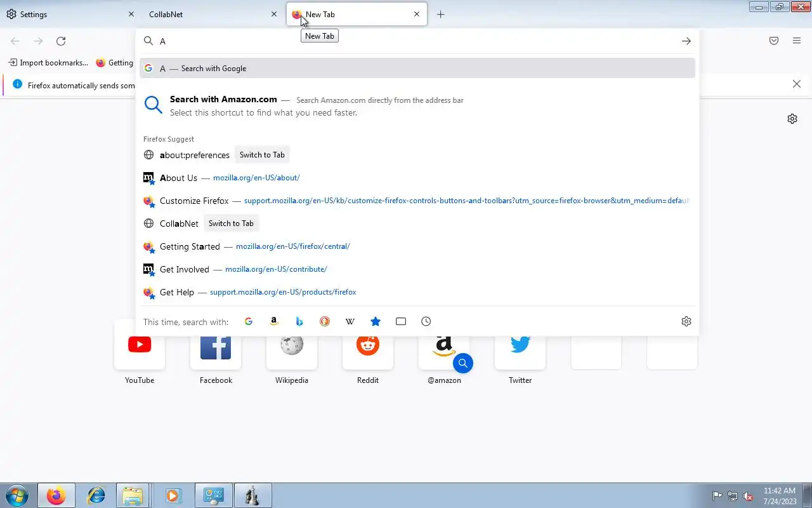This screenshot has height=508, width=812.
Task: Dismiss the Firefox data notification bar
Action: click(x=797, y=84)
